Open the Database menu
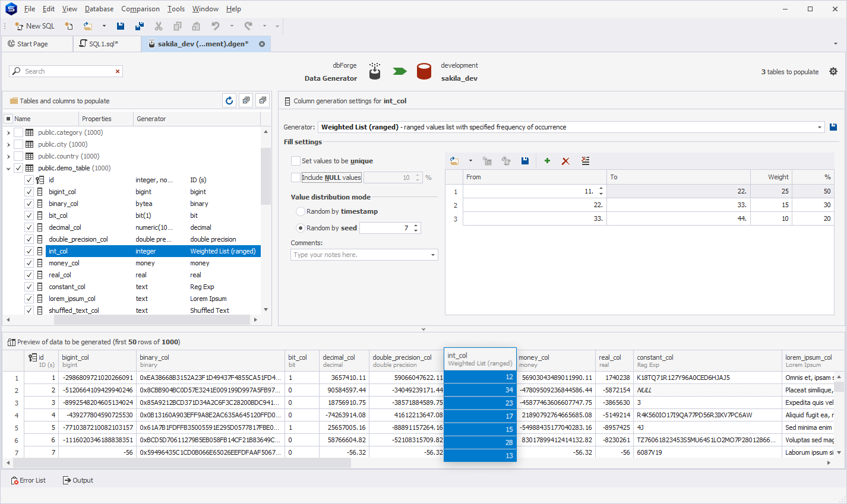Viewport: 847px width, 504px height. [99, 9]
